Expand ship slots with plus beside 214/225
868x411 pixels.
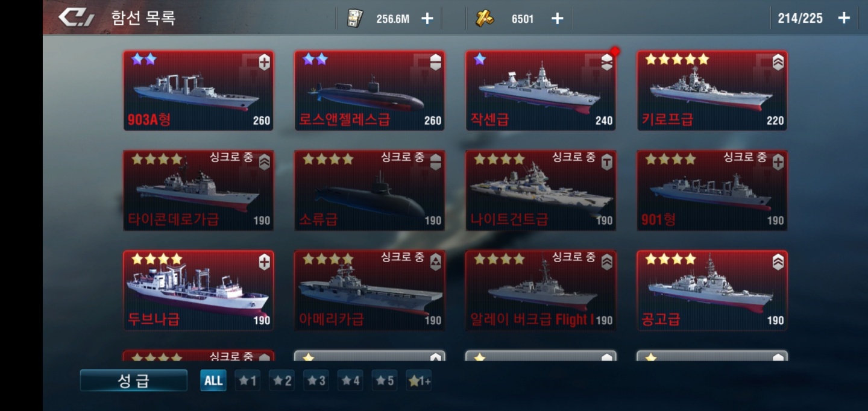coord(844,18)
